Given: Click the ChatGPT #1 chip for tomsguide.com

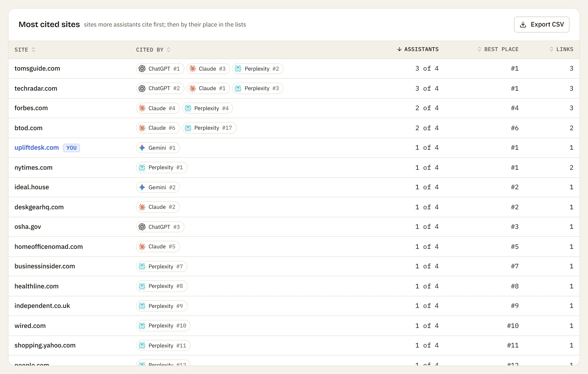Looking at the screenshot, I should (160, 69).
